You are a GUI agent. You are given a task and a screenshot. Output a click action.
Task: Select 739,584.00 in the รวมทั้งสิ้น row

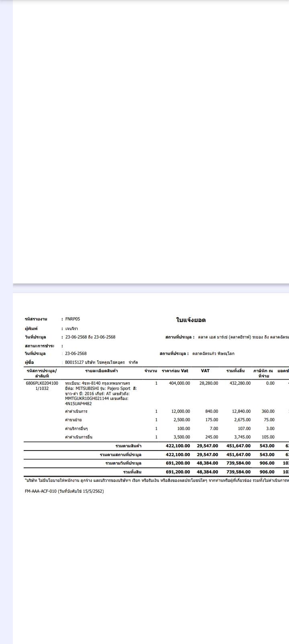239,472
